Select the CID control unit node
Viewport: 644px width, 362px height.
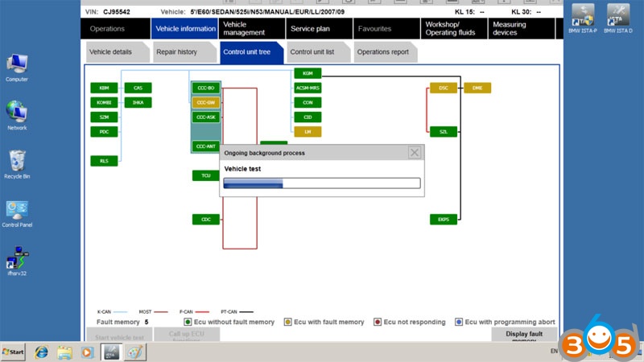tap(308, 117)
